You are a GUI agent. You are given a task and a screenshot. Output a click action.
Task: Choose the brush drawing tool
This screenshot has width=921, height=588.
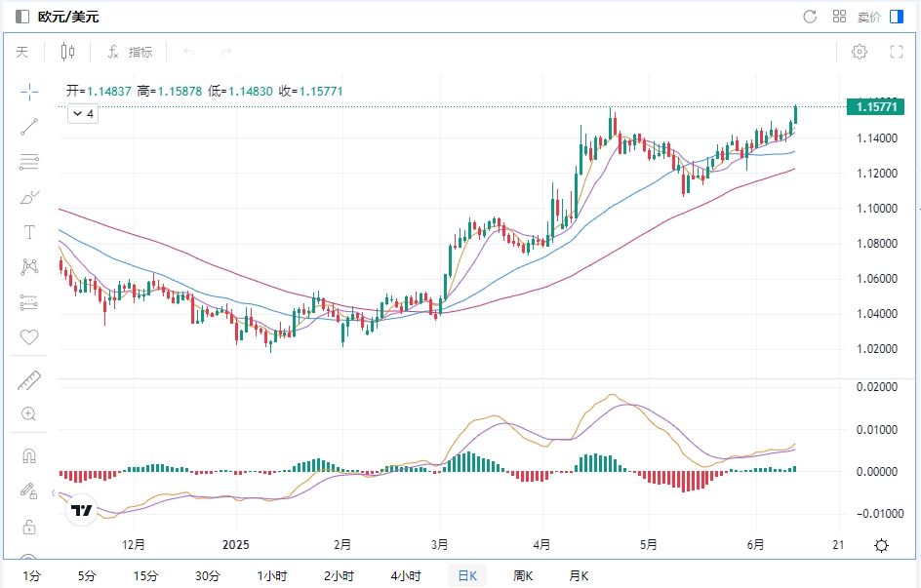point(29,197)
